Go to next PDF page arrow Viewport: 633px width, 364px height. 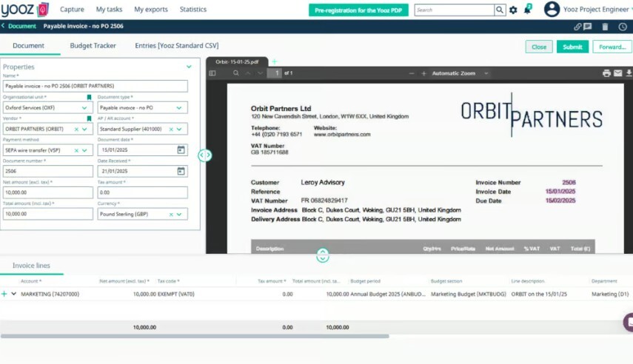click(261, 73)
